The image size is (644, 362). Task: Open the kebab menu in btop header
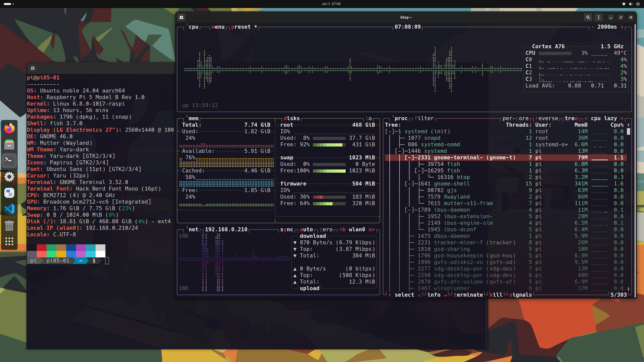599,17
